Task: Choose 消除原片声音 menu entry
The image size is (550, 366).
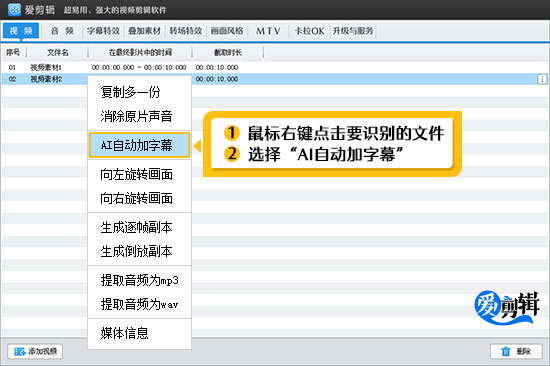Action: pyautogui.click(x=139, y=116)
